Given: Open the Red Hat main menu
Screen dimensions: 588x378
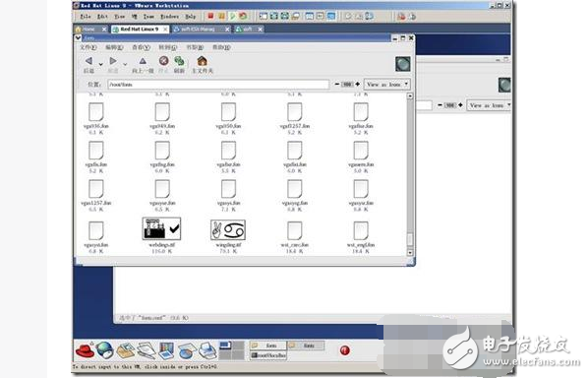Looking at the screenshot, I should tap(85, 350).
